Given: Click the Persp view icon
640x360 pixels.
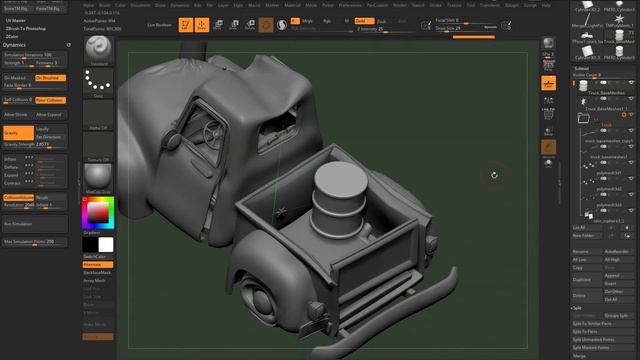Looking at the screenshot, I should click(548, 66).
